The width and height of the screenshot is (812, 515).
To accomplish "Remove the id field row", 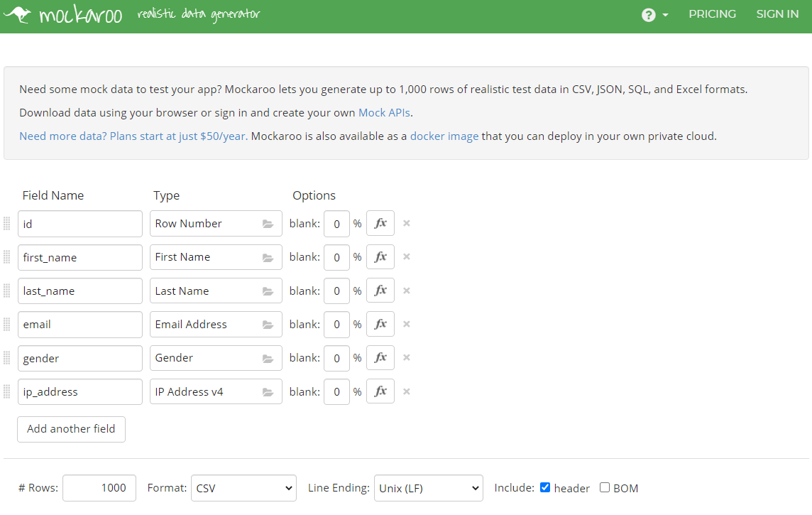I will (x=407, y=223).
